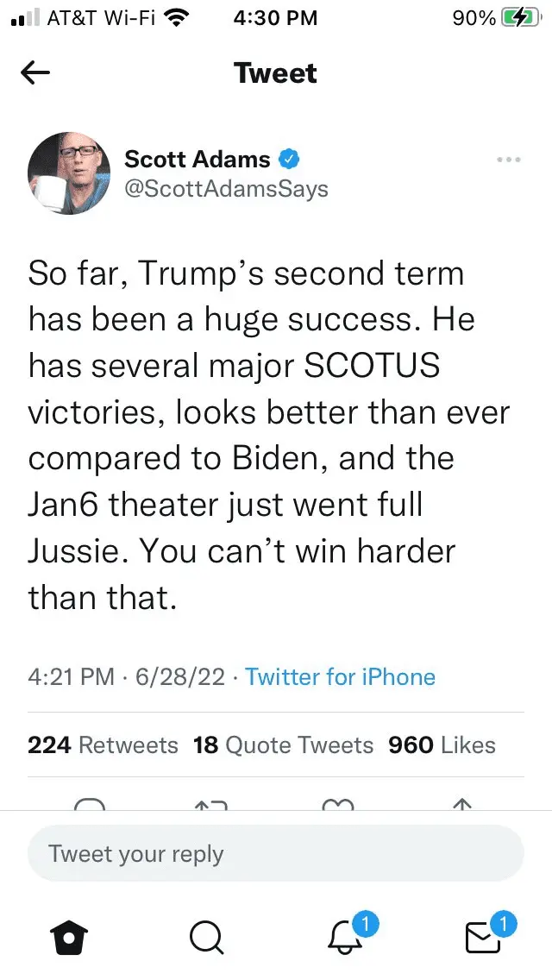This screenshot has height=980, width=552.
Task: View the 960 Likes list
Action: 442,745
